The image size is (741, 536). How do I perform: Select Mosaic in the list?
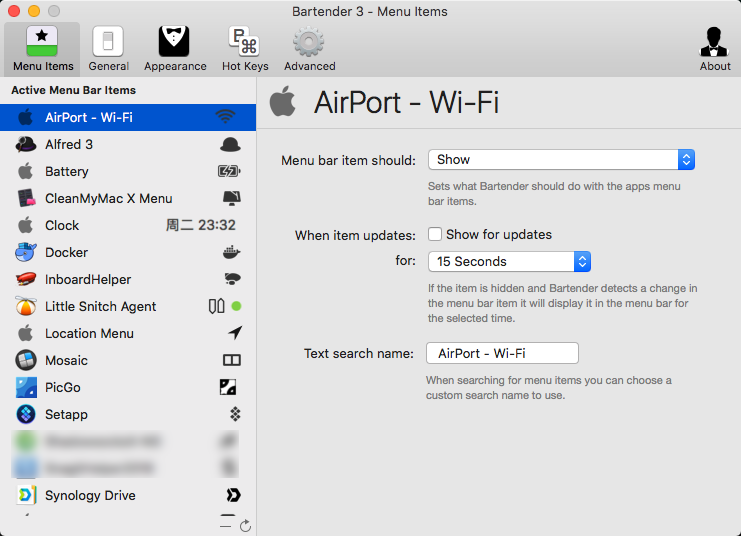128,360
